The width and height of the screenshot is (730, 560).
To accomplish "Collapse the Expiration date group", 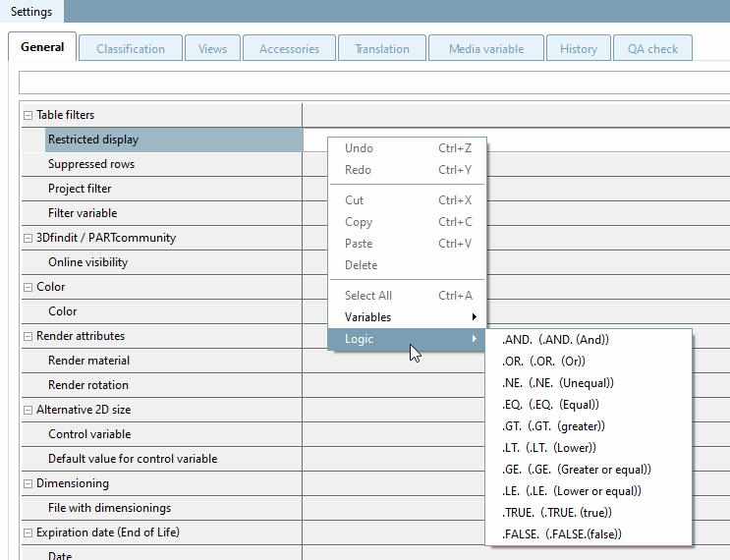I will coord(28,532).
